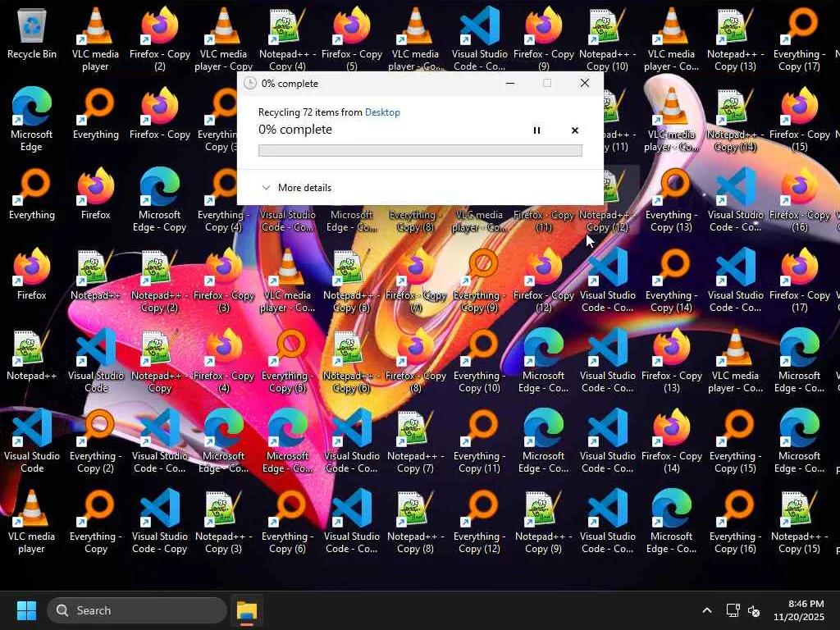
Task: Select Everything - Copy (6) bottom-row icon
Action: [x=288, y=523]
